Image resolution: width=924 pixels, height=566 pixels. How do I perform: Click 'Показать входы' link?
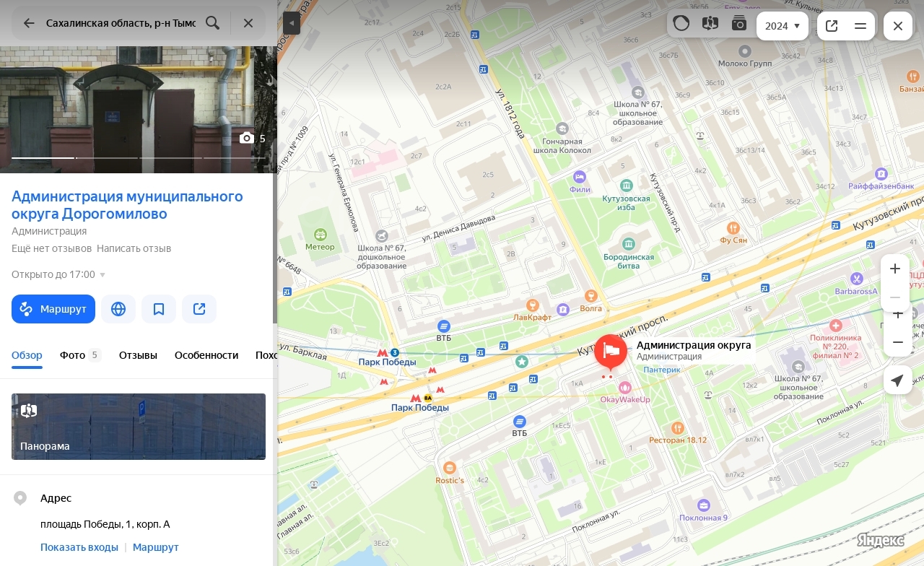coord(79,547)
